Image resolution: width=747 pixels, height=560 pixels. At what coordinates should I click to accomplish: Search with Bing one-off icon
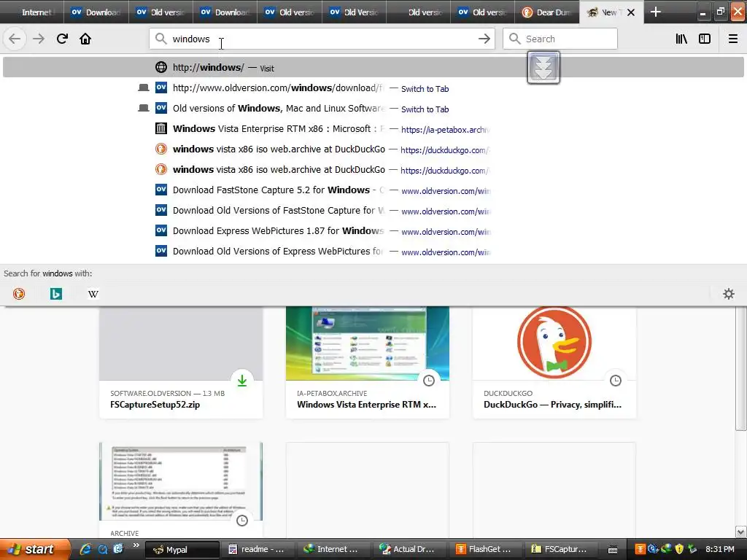(x=56, y=294)
